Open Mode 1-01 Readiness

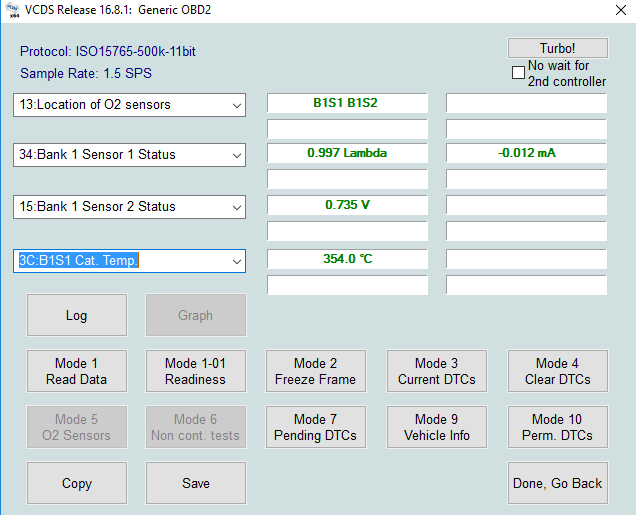pyautogui.click(x=196, y=371)
